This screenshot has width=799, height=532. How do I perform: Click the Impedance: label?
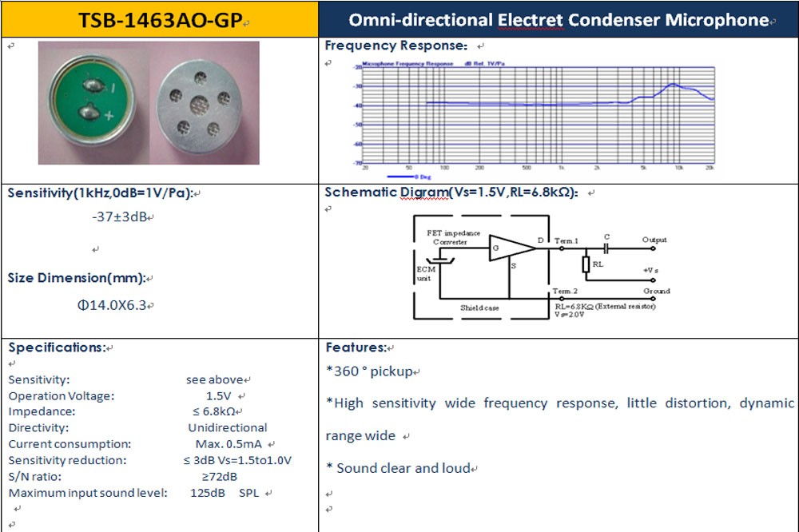coord(42,411)
